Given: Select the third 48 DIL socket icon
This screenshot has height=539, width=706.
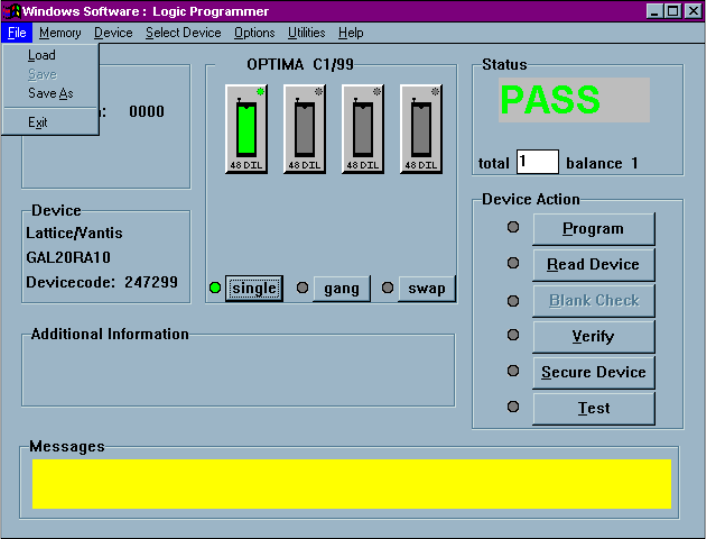Looking at the screenshot, I should coord(363,129).
